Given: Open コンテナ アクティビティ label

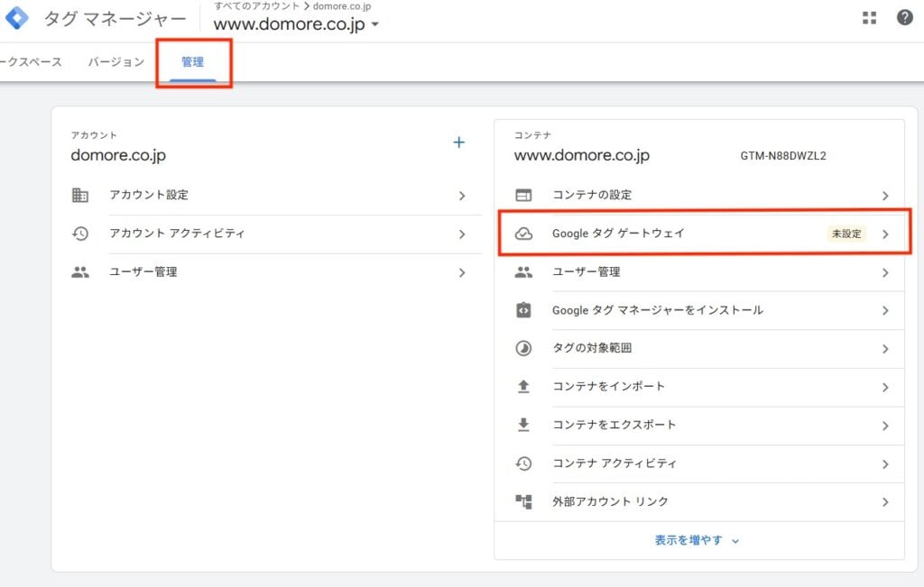Looking at the screenshot, I should point(614,463).
